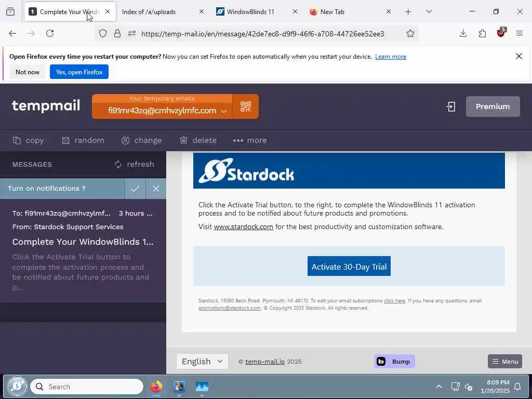Click the Bump button

coord(394,362)
